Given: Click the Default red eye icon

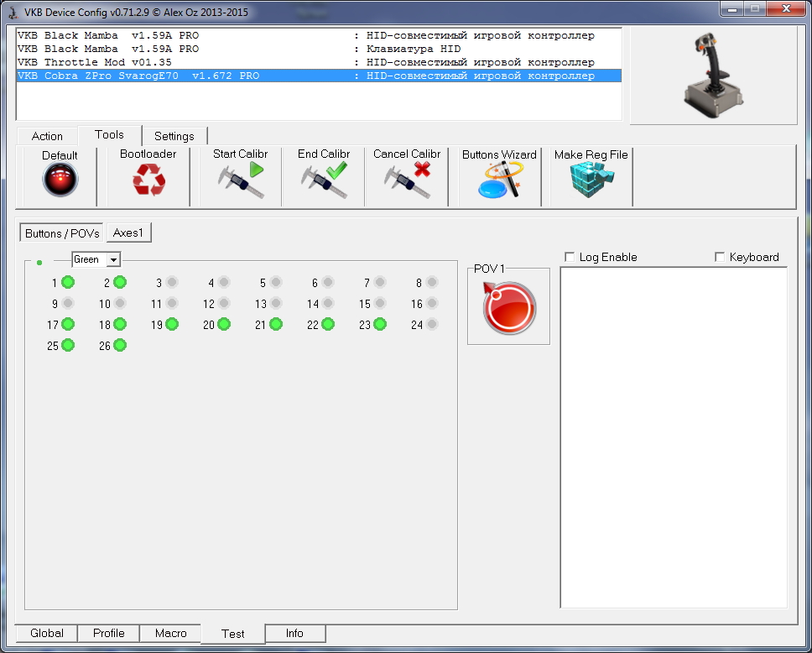Looking at the screenshot, I should pos(60,180).
